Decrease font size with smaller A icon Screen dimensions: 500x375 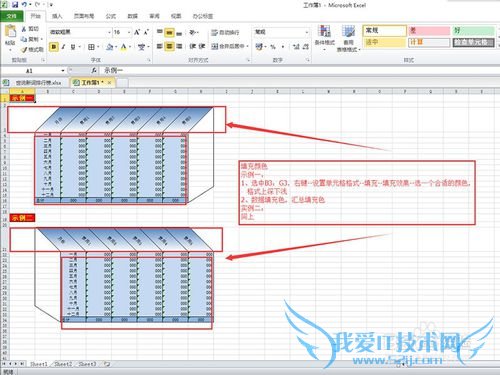[x=146, y=32]
